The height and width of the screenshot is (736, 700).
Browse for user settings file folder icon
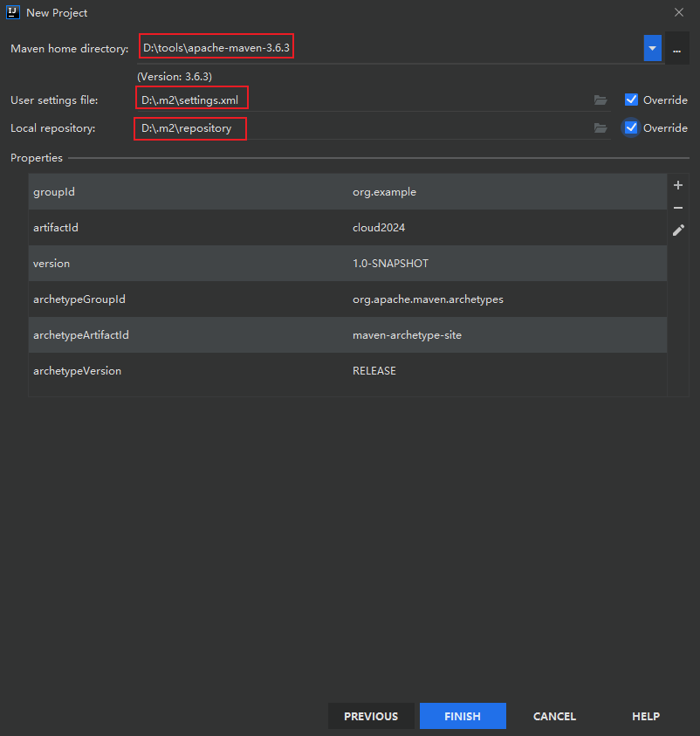pos(600,100)
